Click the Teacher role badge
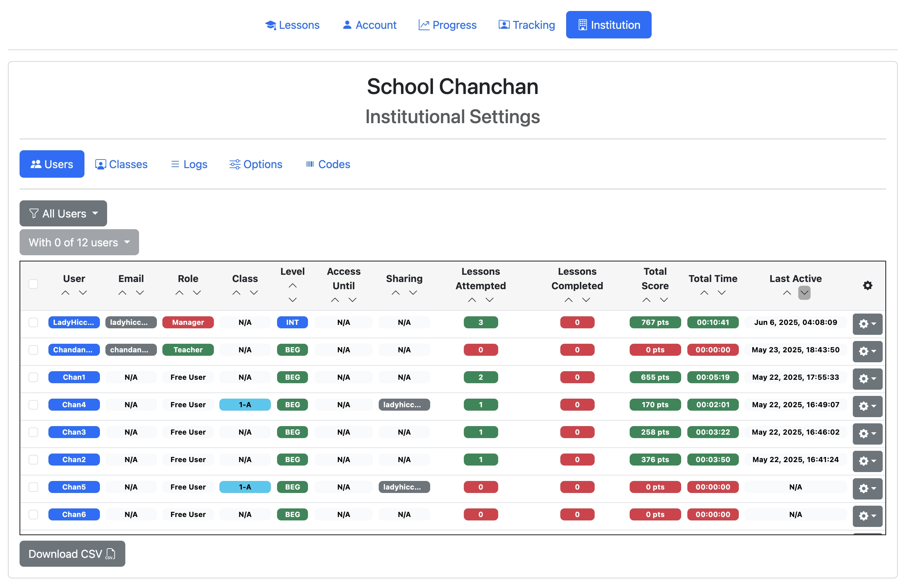The image size is (905, 588). [188, 350]
